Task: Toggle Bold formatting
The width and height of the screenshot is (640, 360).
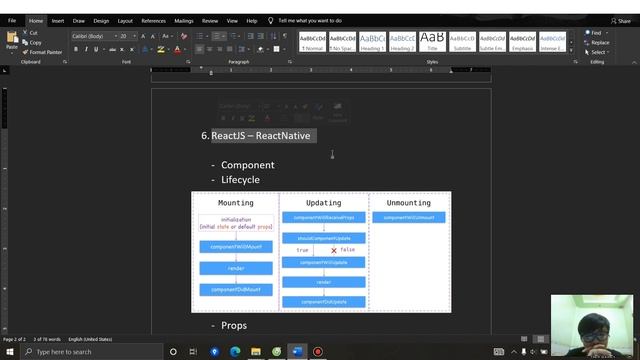Action: point(76,49)
